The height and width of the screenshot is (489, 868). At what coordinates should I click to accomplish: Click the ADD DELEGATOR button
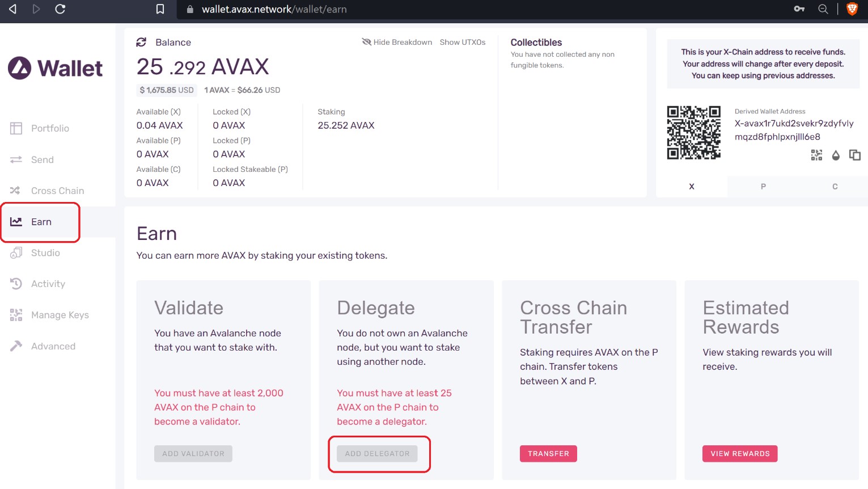[377, 453]
